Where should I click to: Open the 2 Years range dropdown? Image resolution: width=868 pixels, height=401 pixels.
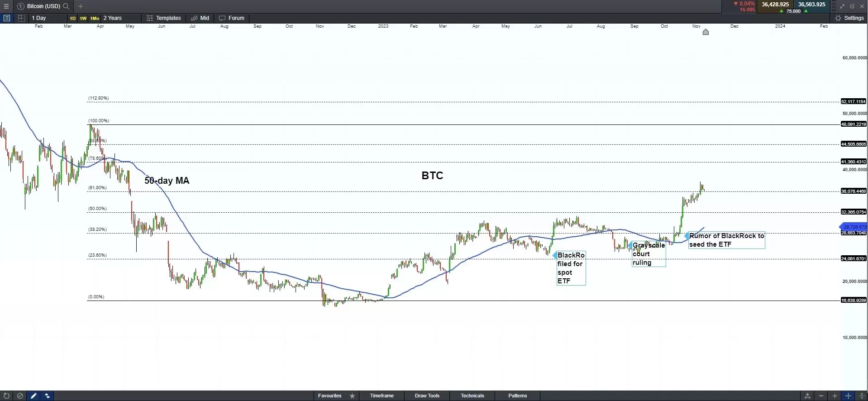pyautogui.click(x=121, y=18)
